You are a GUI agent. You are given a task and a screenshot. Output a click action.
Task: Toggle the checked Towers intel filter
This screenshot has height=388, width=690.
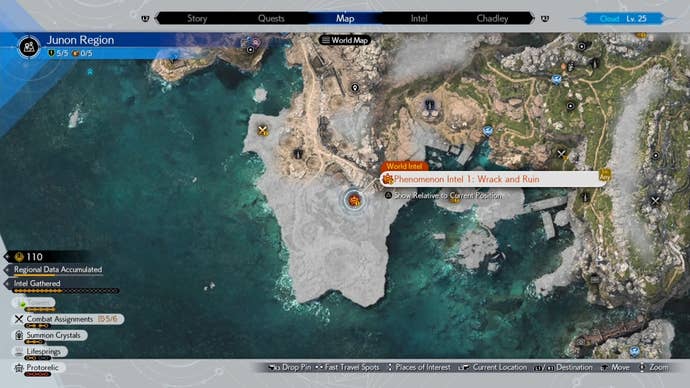point(34,303)
